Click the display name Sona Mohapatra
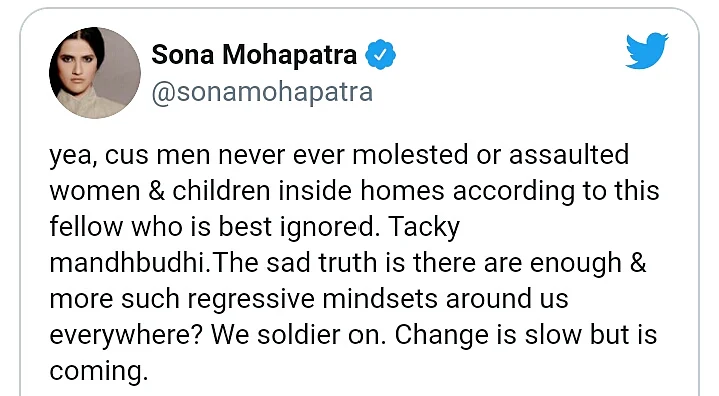 click(x=254, y=55)
